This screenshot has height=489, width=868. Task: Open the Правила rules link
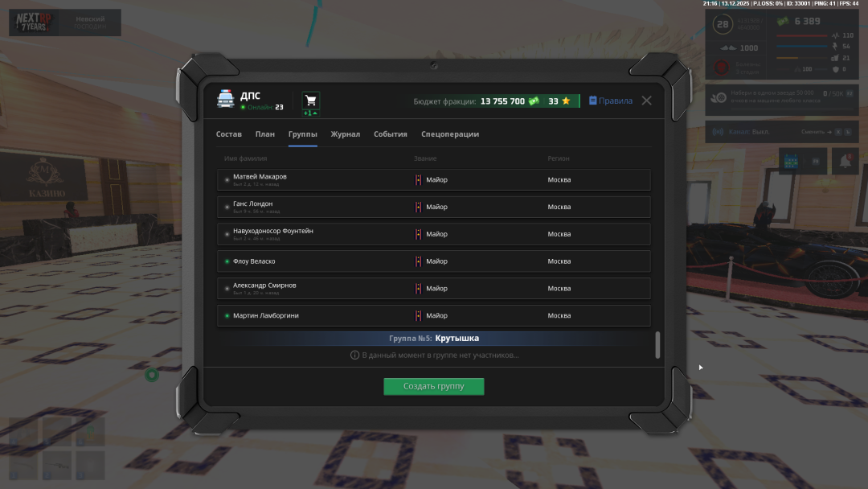click(611, 101)
